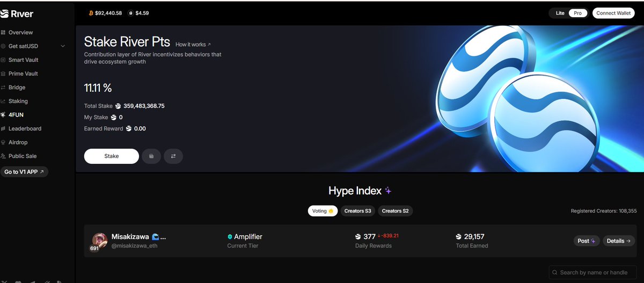Click the 11.11 % rate value

pyautogui.click(x=98, y=88)
